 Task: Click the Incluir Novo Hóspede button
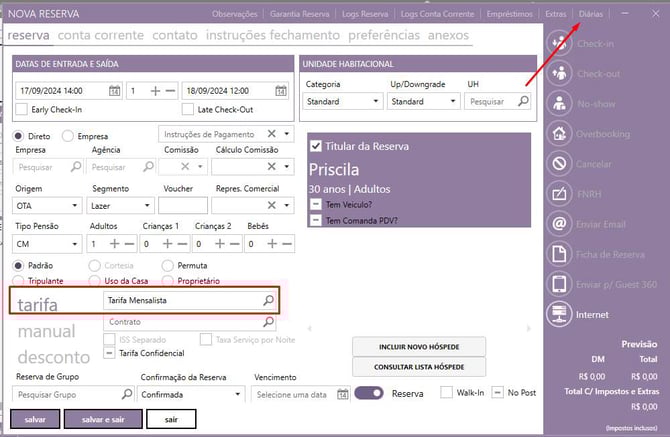[418, 346]
